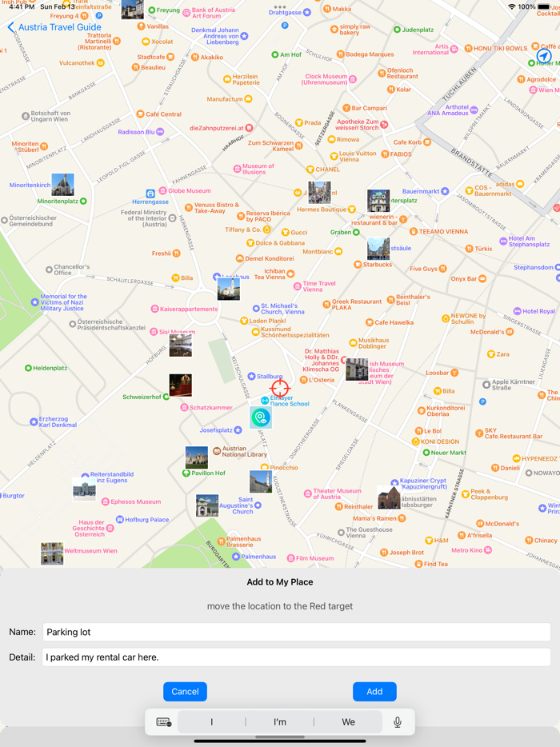Viewport: 560px width, 747px height.
Task: Tap the three-dot multitasking indicator
Action: pyautogui.click(x=280, y=6)
